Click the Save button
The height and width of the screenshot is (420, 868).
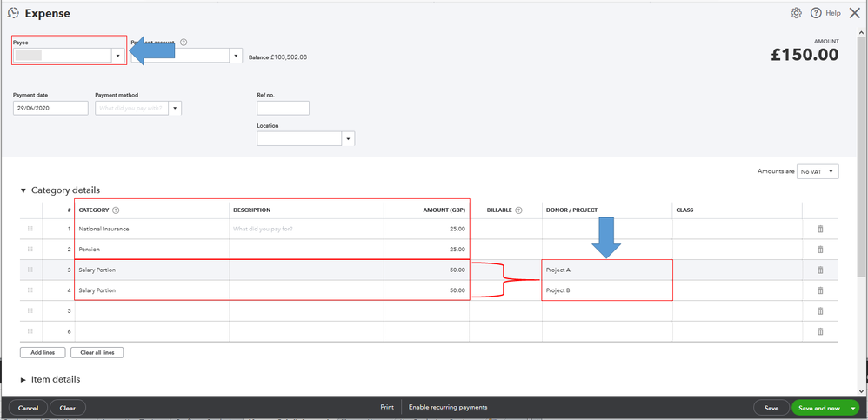click(771, 409)
